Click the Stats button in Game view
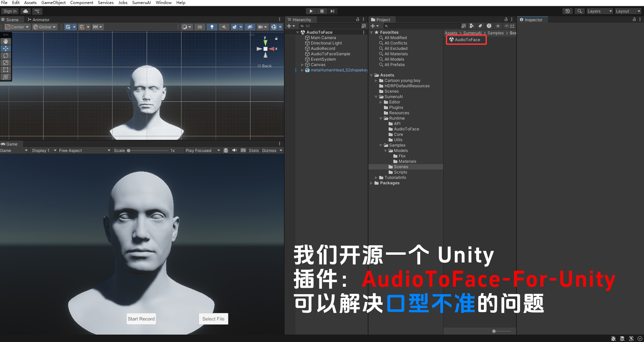Image resolution: width=644 pixels, height=342 pixels. point(254,150)
